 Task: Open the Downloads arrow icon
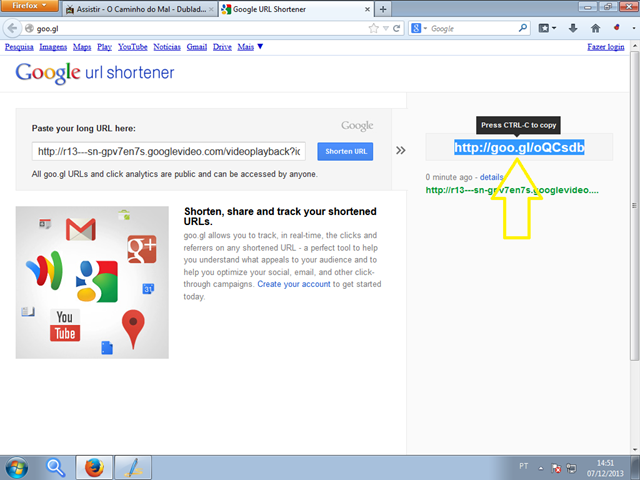(573, 28)
